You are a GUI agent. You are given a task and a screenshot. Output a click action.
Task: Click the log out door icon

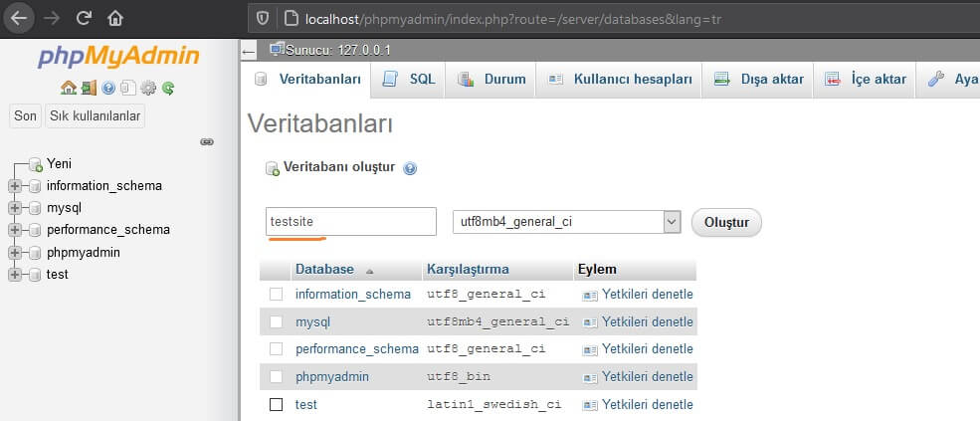click(89, 89)
